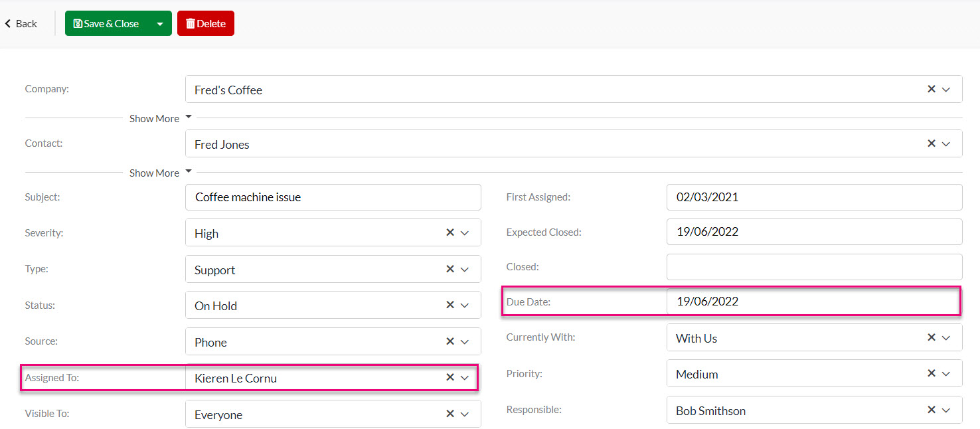
Task: Clear the Medium priority selection
Action: 932,373
